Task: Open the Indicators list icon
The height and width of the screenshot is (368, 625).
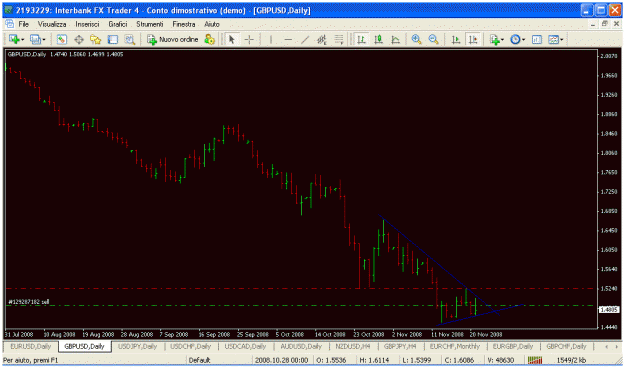Action: 495,39
